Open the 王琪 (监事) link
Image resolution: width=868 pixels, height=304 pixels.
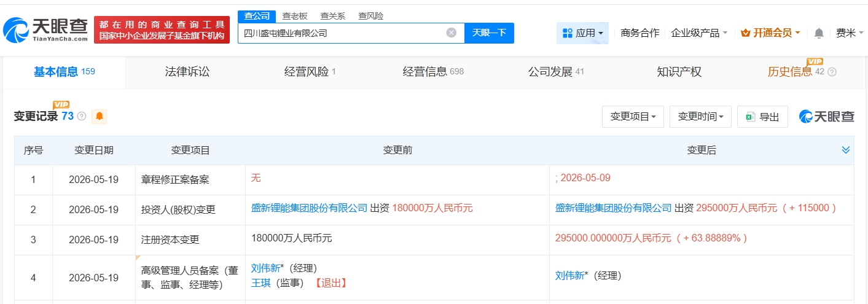coord(261,283)
